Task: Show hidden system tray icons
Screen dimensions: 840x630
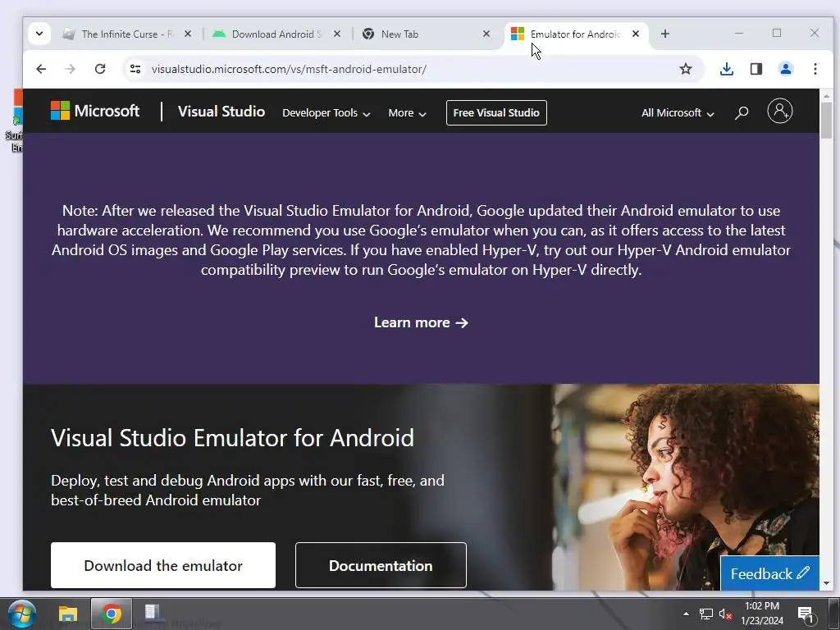Action: click(686, 614)
